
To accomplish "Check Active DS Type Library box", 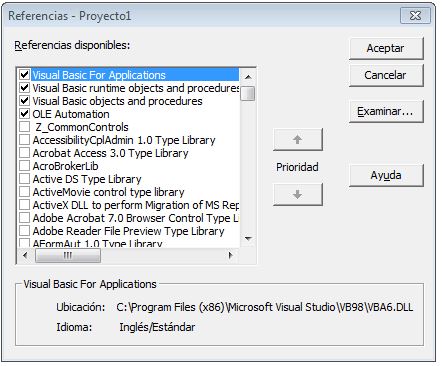I will [24, 179].
